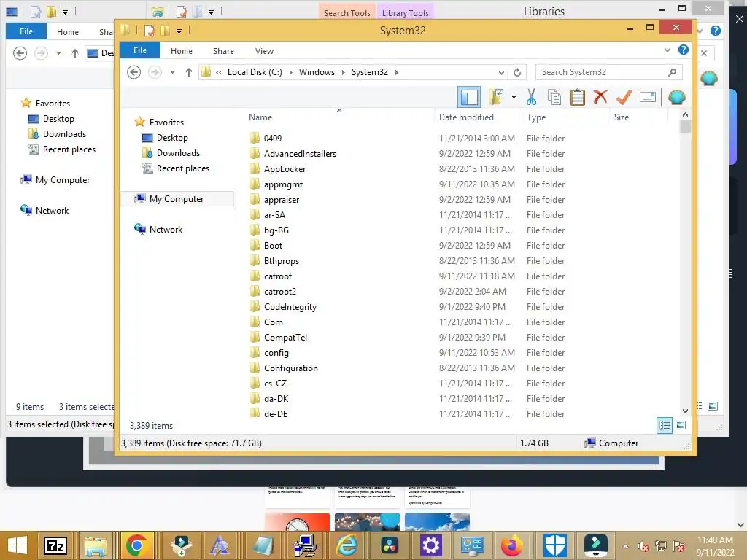Open Help in System32 window
747x560 pixels.
coord(683,50)
